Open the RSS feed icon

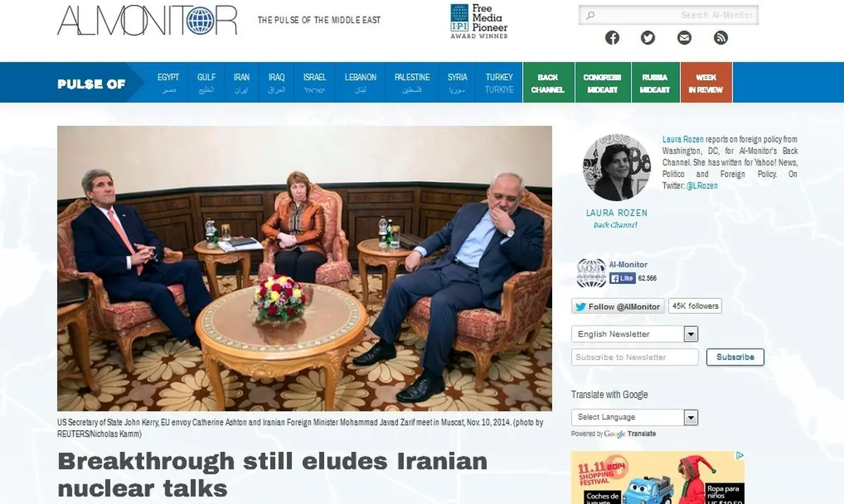tap(720, 38)
